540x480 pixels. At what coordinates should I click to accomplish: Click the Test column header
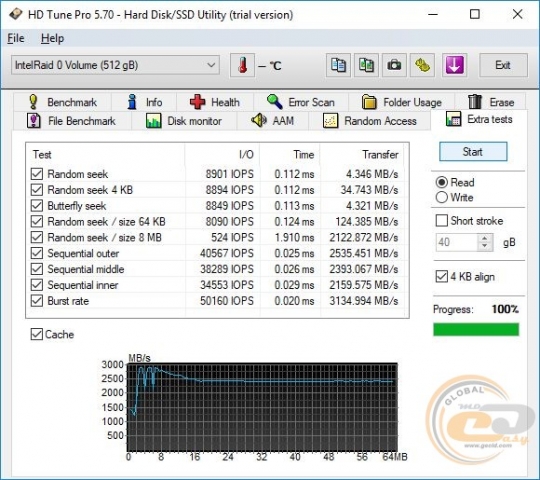click(105, 154)
